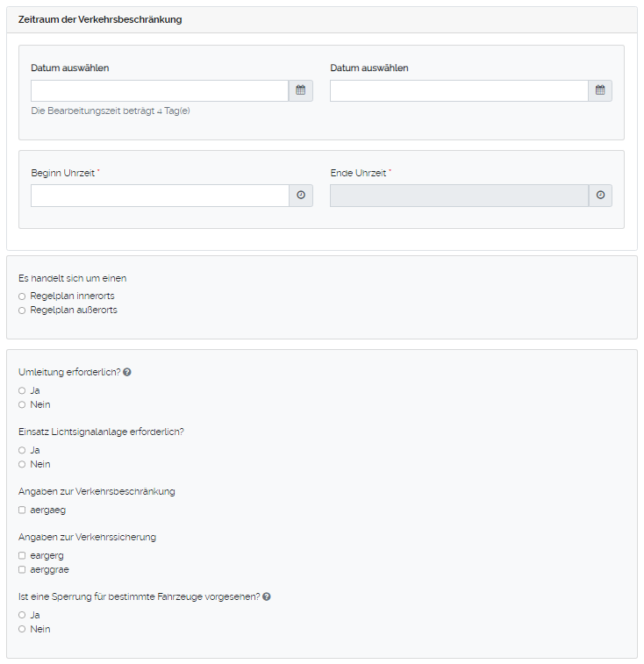Click clock icon next to Beginn Uhrzeit
The image size is (644, 664).
coord(301,196)
